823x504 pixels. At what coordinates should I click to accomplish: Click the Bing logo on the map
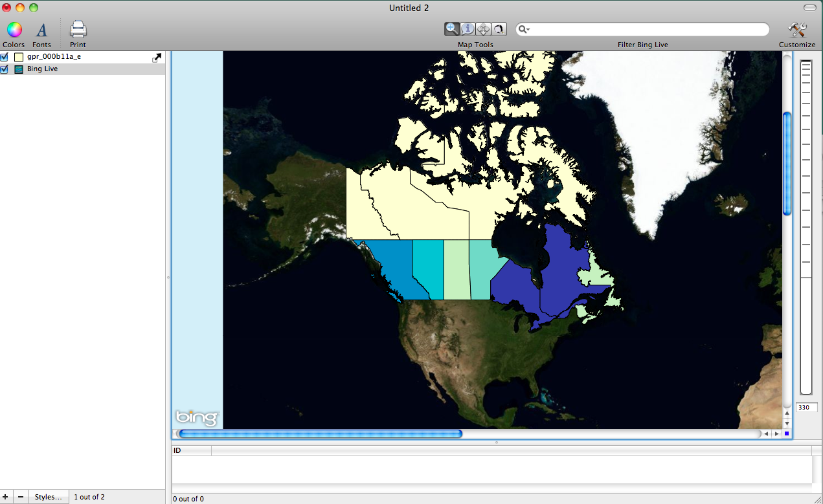[x=196, y=418]
